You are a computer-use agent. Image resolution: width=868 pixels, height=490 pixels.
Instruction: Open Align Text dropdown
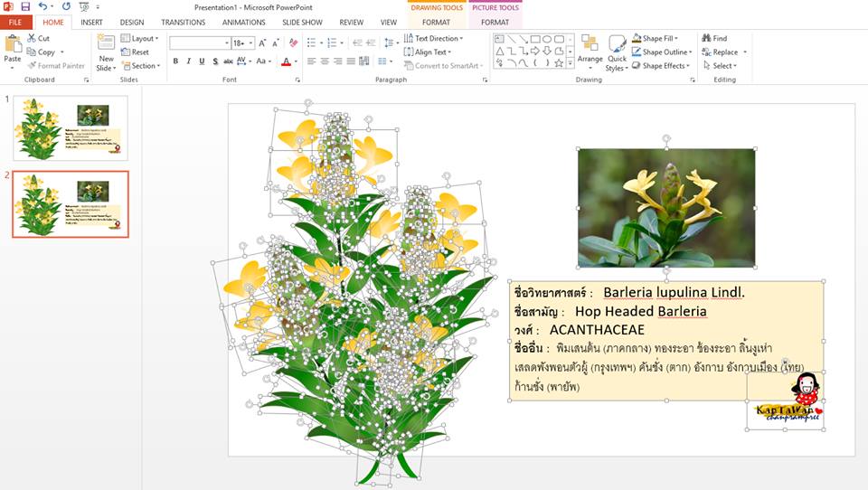click(x=428, y=52)
